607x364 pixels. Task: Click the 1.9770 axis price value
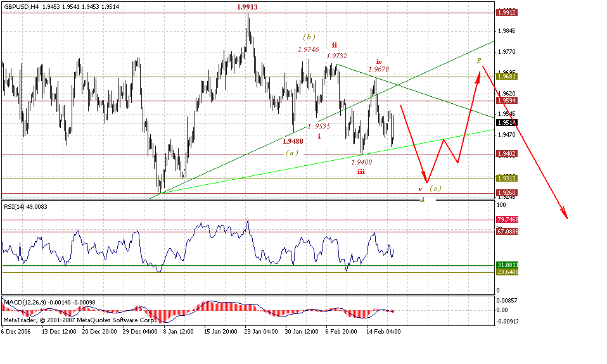tap(507, 51)
